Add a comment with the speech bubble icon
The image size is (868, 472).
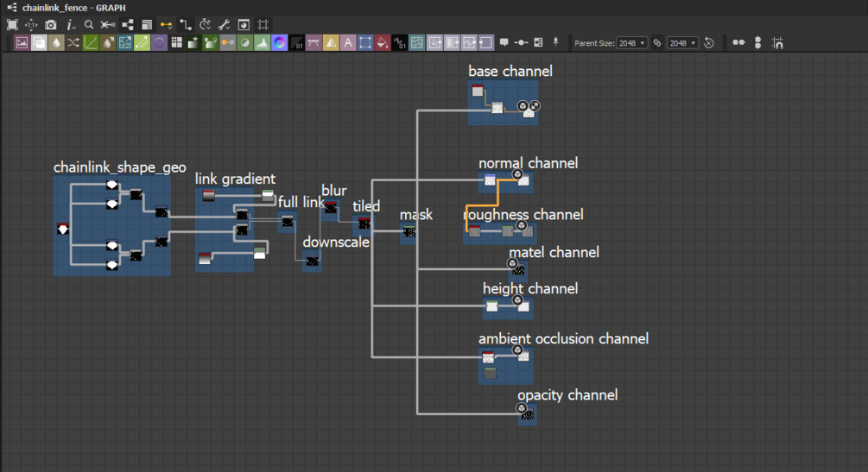(x=504, y=42)
